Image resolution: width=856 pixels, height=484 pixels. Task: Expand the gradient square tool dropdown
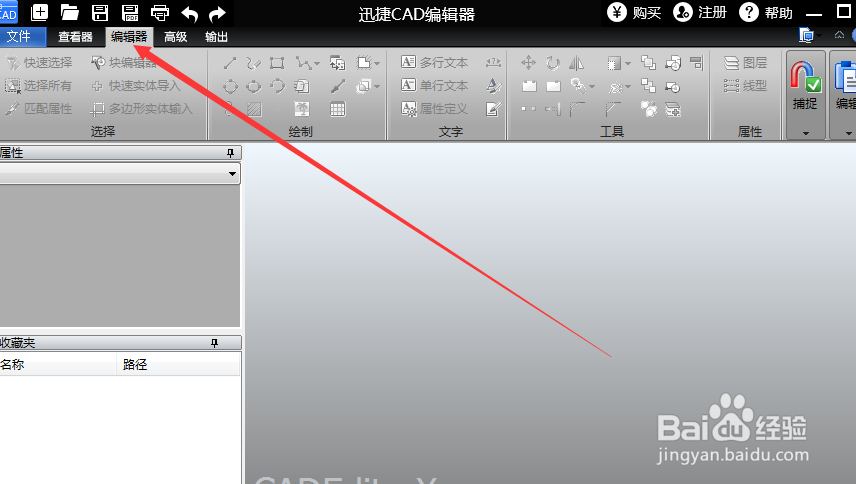pyautogui.click(x=628, y=64)
